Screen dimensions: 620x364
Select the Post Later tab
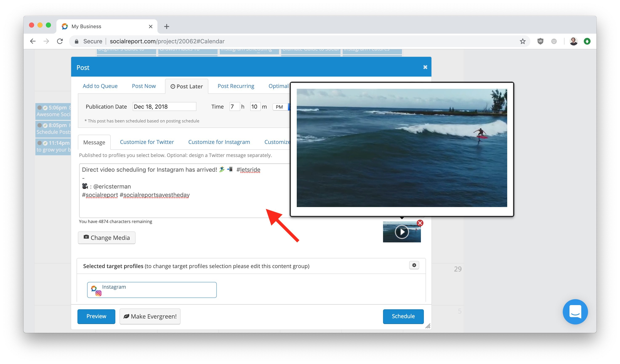[186, 86]
